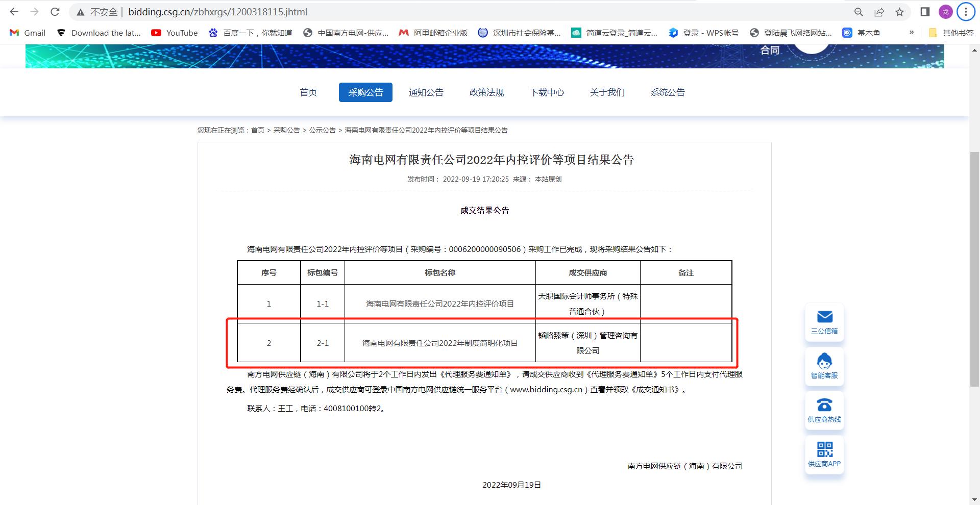Screen dimensions: 980x505
Task: Go to the 首页 nav tab
Action: pos(308,92)
